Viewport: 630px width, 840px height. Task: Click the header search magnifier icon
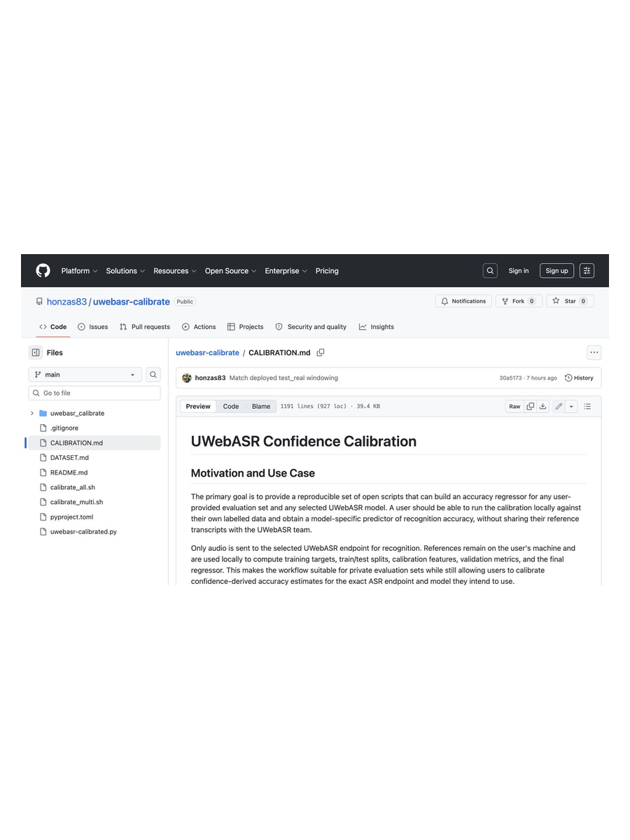coord(491,271)
